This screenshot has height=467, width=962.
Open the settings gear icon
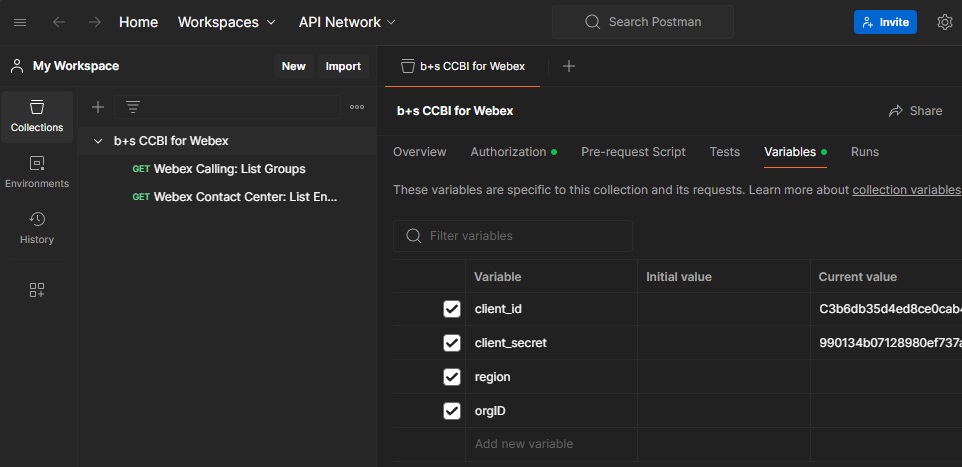point(945,22)
